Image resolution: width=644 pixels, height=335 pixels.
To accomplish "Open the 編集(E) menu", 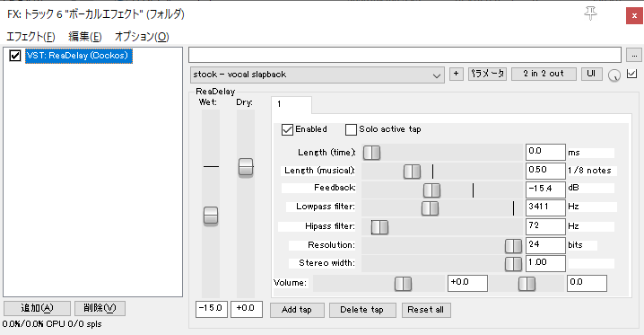I will coord(85,37).
